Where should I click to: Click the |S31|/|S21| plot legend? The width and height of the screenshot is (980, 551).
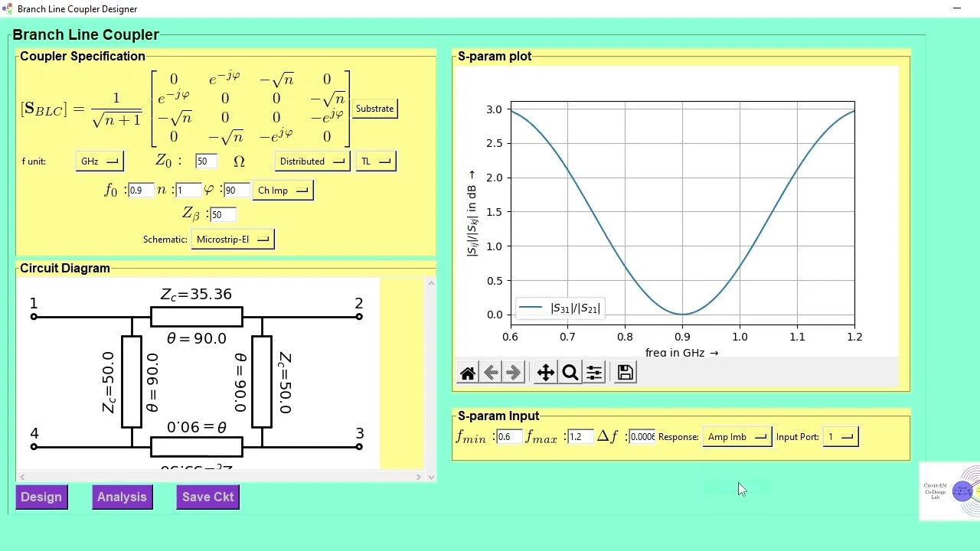(x=559, y=308)
